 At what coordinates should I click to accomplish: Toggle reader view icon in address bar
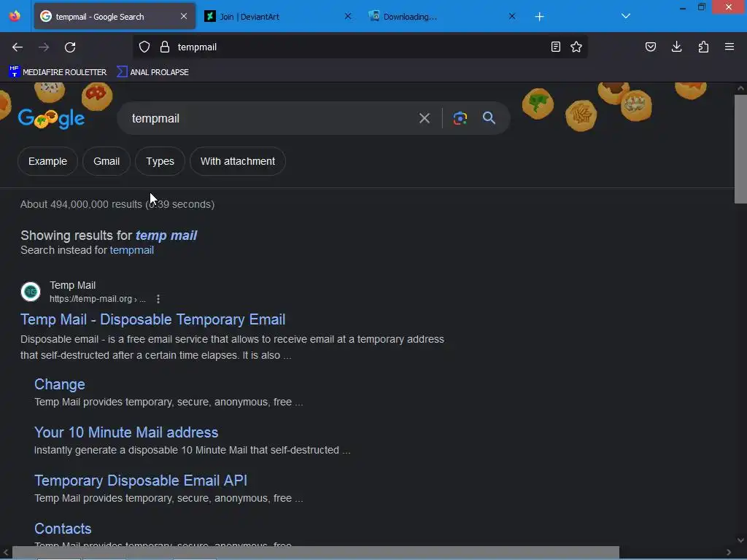555,47
